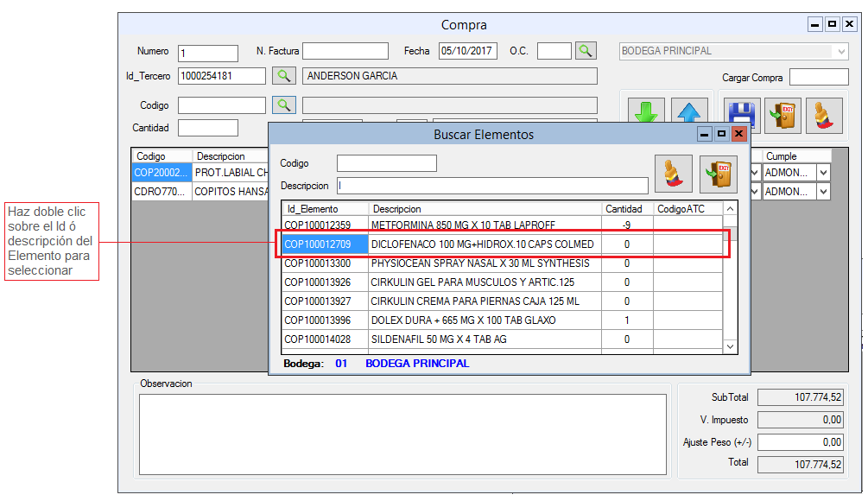The image size is (868, 501).
Task: Clear the Compra form with the brush icon
Action: 824,115
